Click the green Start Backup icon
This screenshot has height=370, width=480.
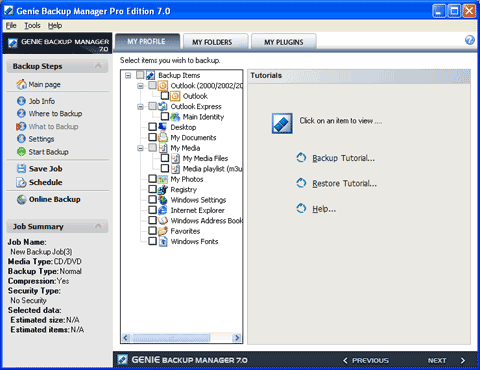pos(21,152)
